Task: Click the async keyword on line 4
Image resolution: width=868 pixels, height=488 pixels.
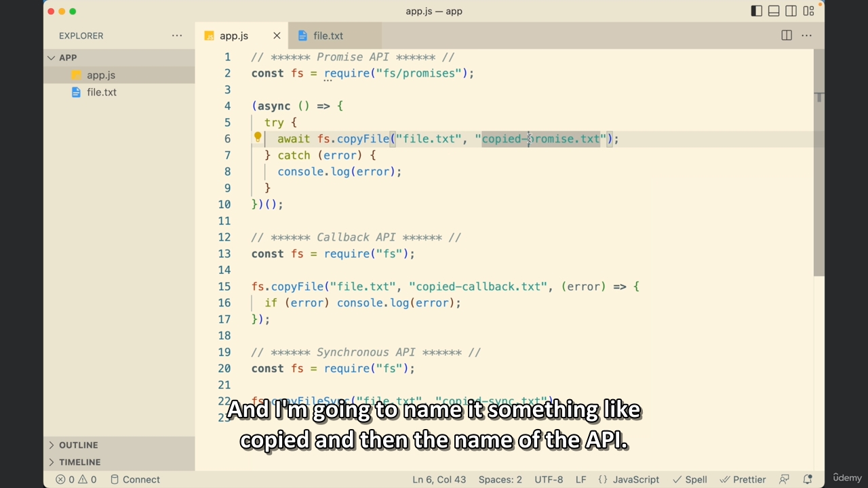Action: click(x=274, y=106)
